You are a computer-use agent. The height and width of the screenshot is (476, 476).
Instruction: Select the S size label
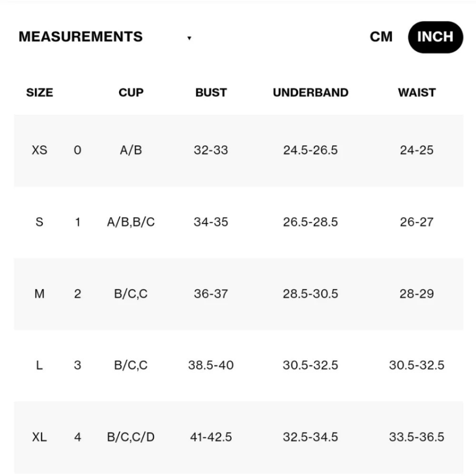pos(40,222)
